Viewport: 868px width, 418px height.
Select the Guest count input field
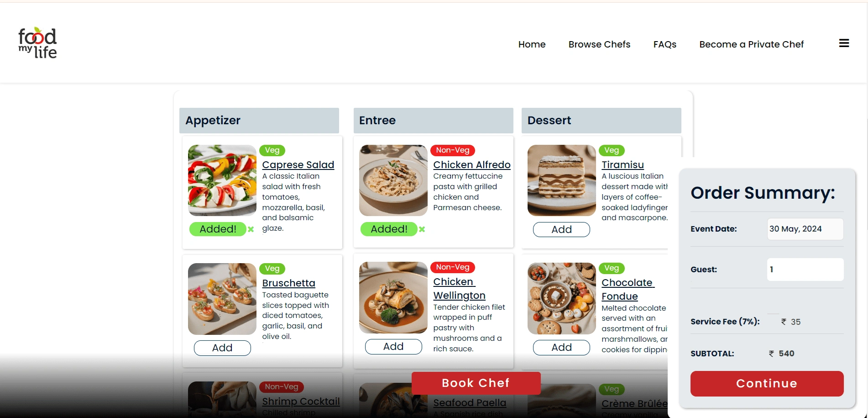(805, 270)
